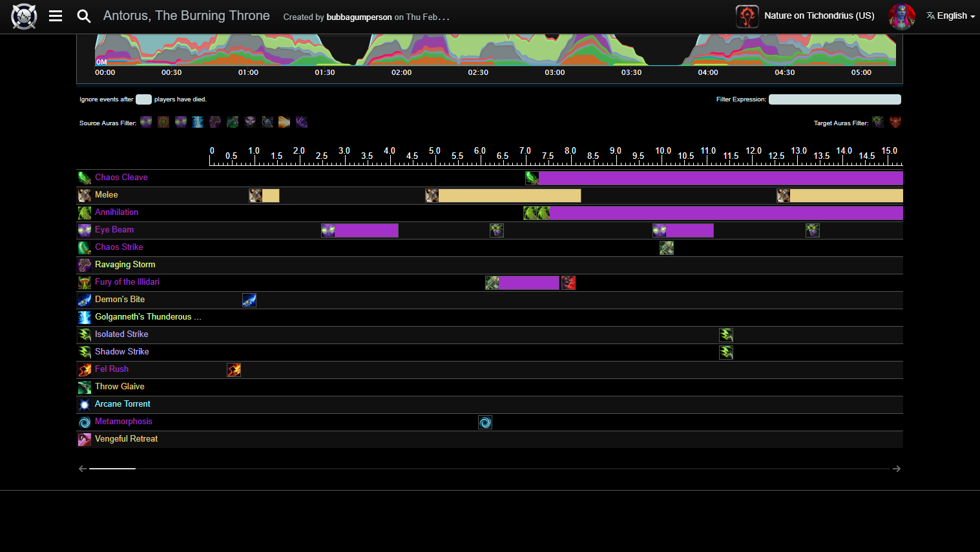This screenshot has height=552, width=980.
Task: Click Chaos Cleave cast event on timeline
Action: 532,178
